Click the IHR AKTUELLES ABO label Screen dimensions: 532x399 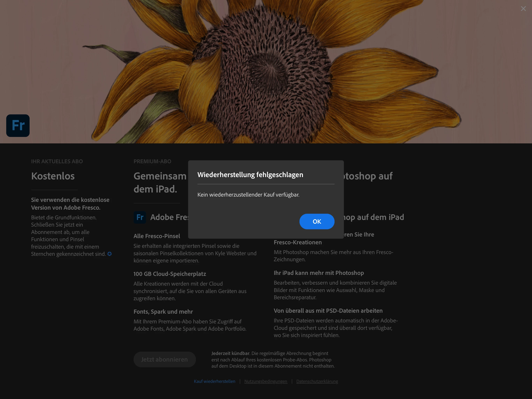(x=57, y=162)
